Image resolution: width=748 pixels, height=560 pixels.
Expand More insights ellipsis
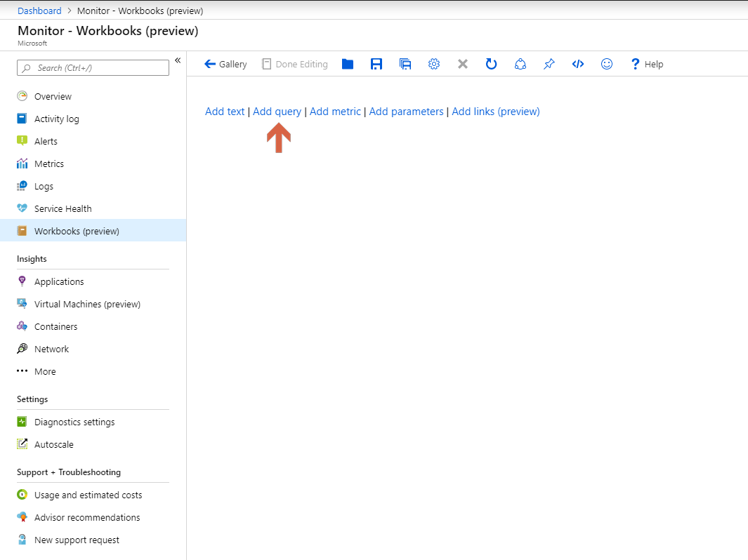tap(22, 371)
